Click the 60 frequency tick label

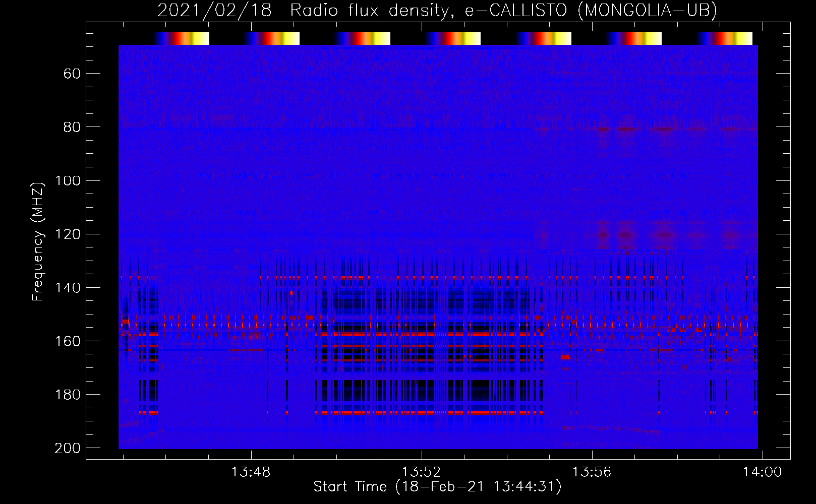coord(72,74)
